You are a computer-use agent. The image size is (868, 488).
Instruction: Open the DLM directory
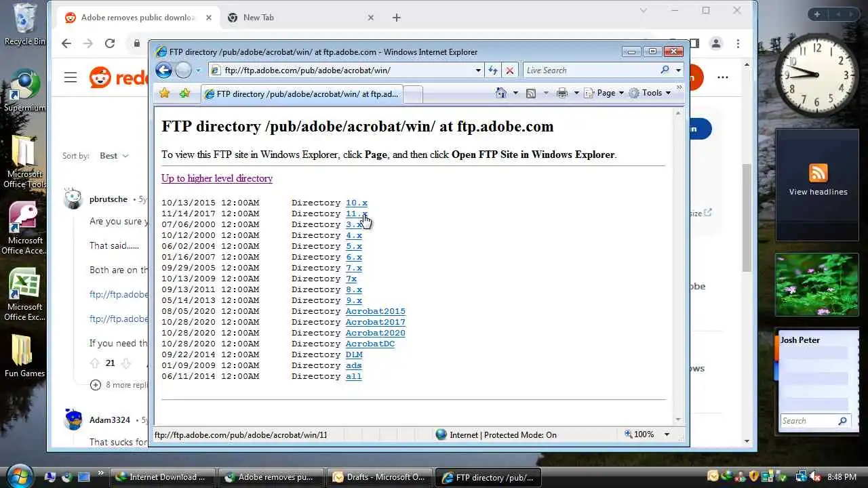[354, 354]
